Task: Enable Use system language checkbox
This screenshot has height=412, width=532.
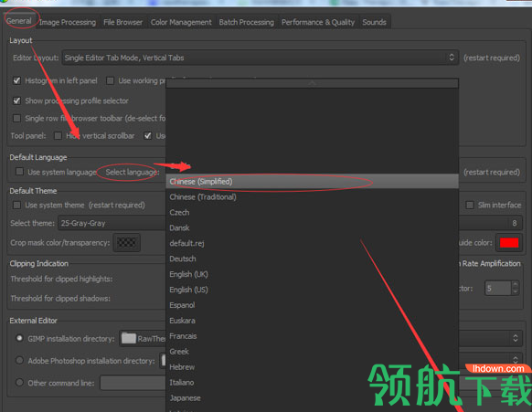Action: coord(20,172)
